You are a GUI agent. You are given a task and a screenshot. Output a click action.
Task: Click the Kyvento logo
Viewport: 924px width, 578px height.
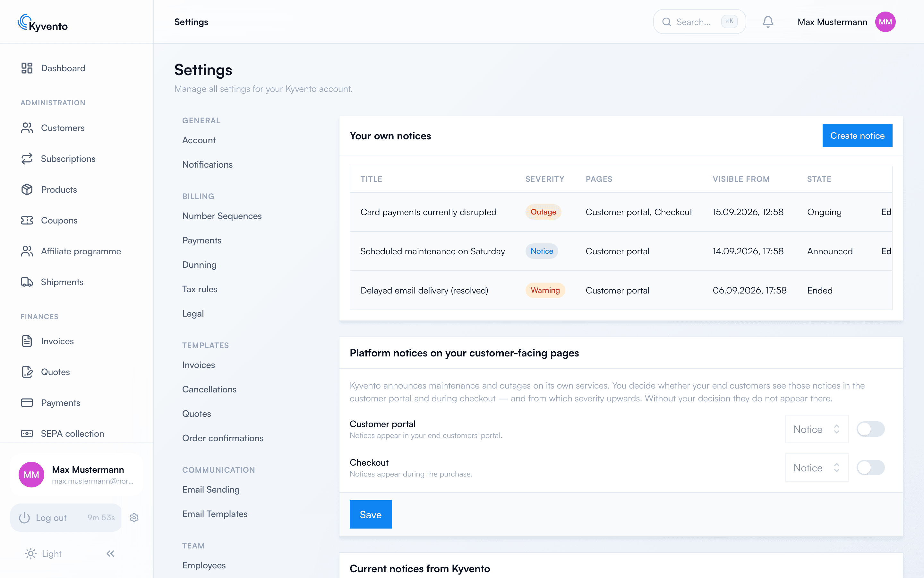[43, 23]
